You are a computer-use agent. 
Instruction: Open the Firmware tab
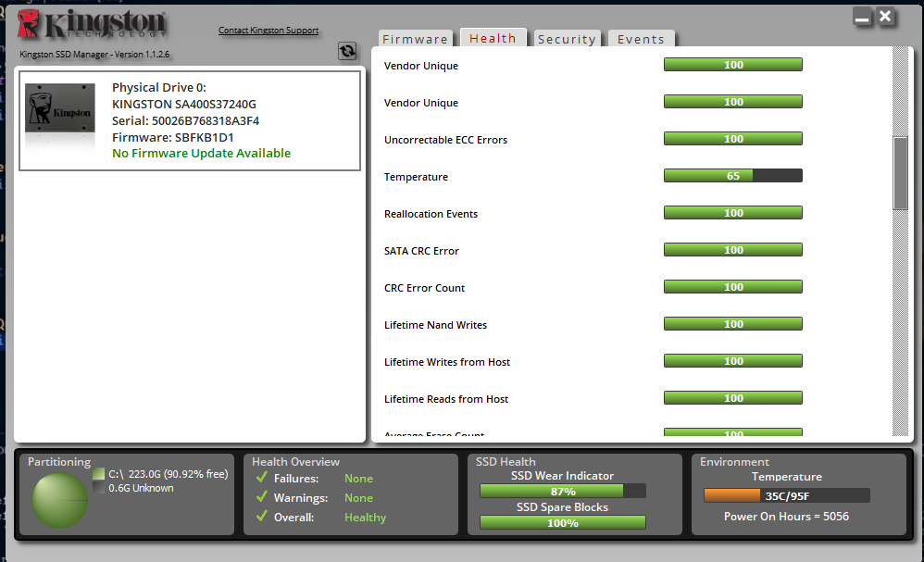[x=415, y=39]
